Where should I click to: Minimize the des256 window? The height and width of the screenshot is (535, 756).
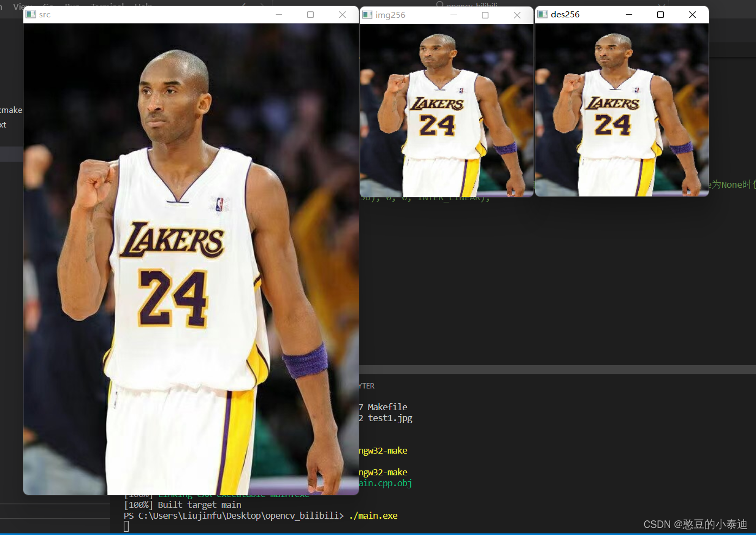point(629,15)
